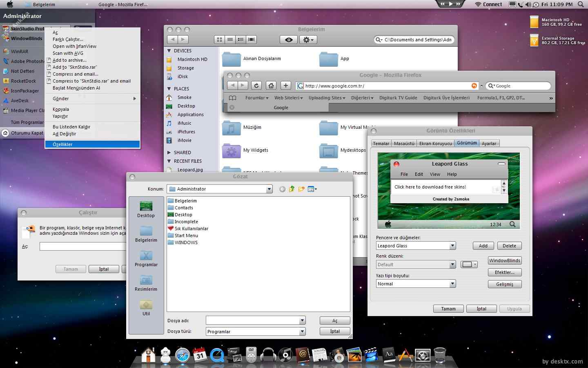Open the Dictionary Aa icon in the dock
Viewport: 588px width, 368px height.
(388, 355)
